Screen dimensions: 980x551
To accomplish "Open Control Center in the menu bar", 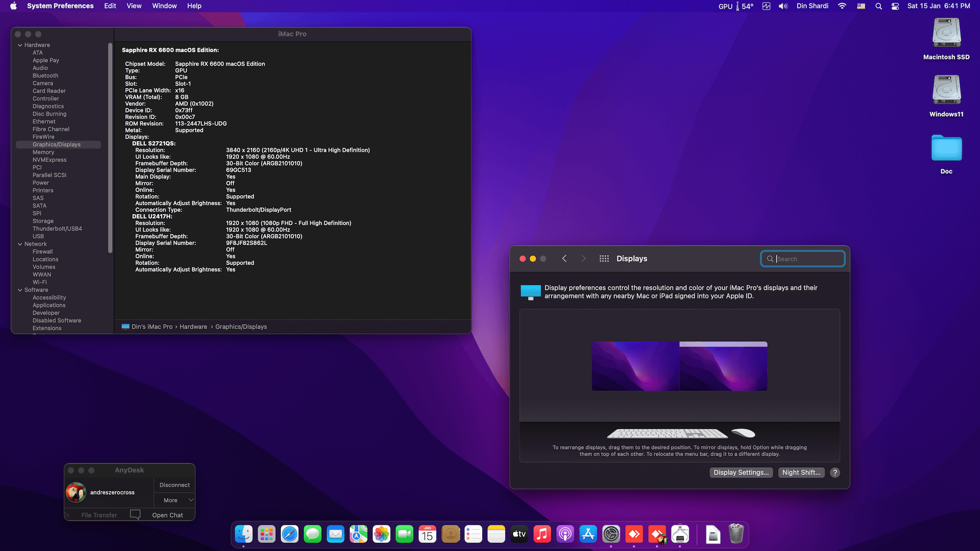I will pyautogui.click(x=895, y=6).
